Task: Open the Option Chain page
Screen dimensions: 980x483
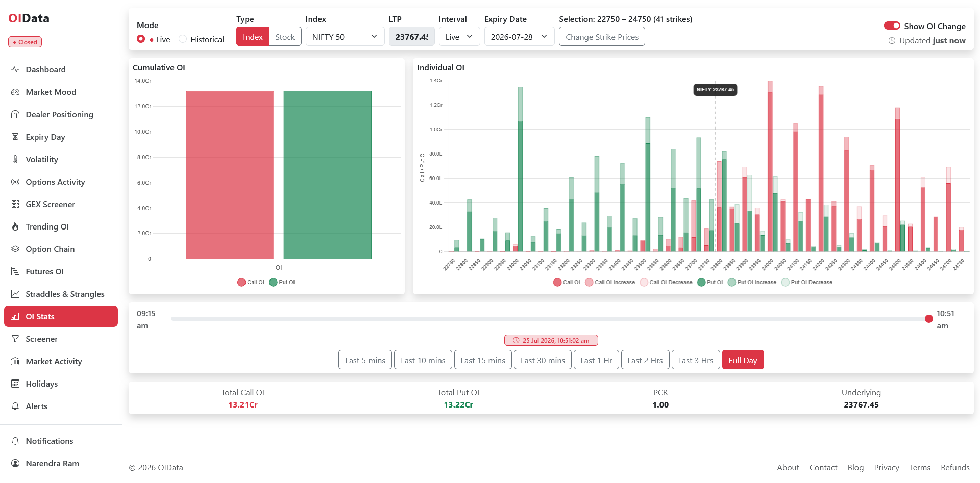Action: pos(61,249)
